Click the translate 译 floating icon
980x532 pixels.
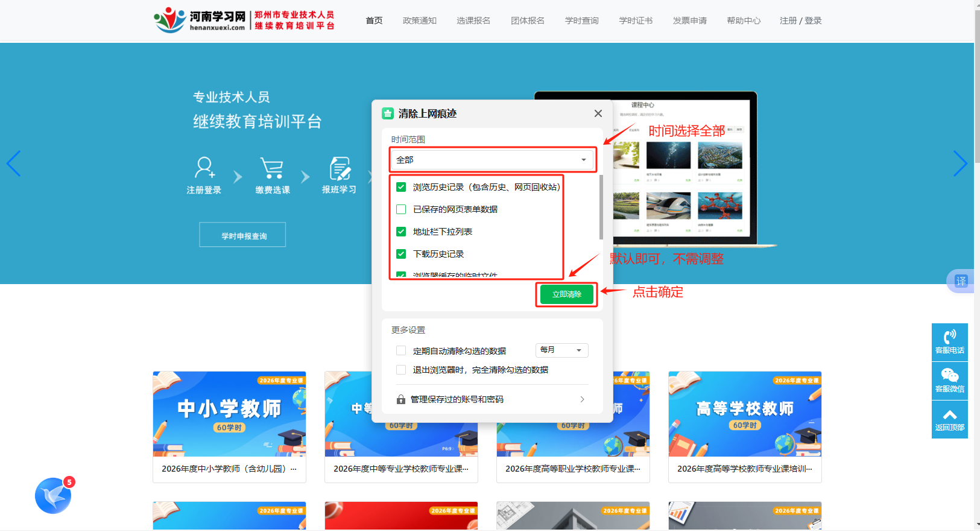(x=961, y=281)
